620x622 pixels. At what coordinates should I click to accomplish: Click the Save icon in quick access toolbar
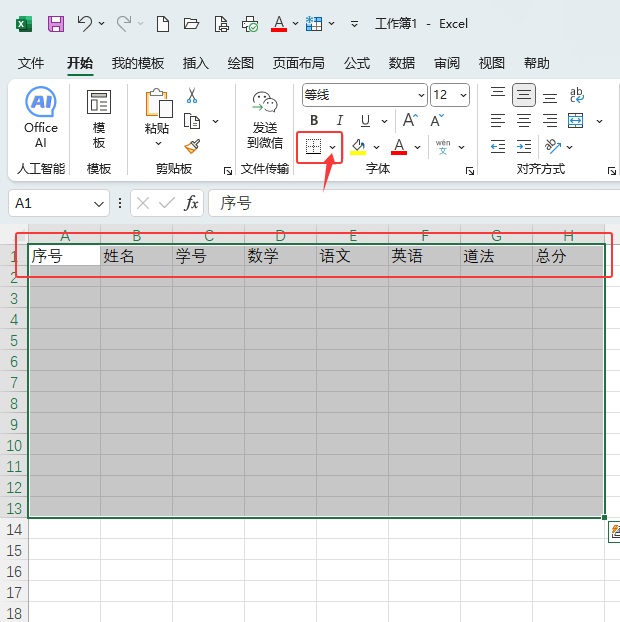56,24
